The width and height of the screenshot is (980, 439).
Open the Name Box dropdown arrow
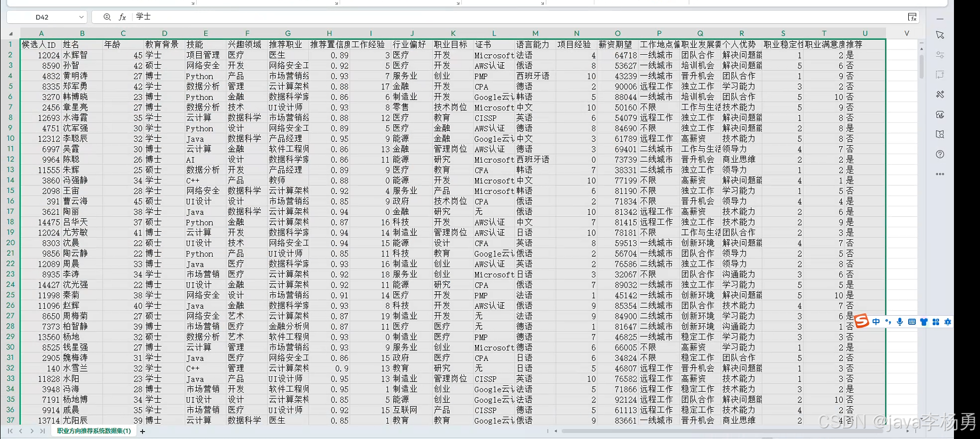[81, 17]
